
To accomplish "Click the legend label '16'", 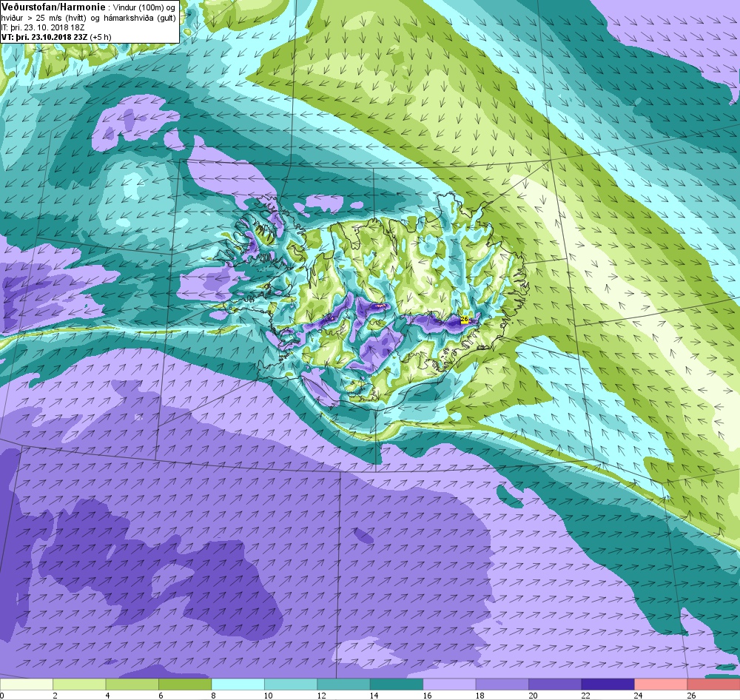I will click(x=427, y=696).
